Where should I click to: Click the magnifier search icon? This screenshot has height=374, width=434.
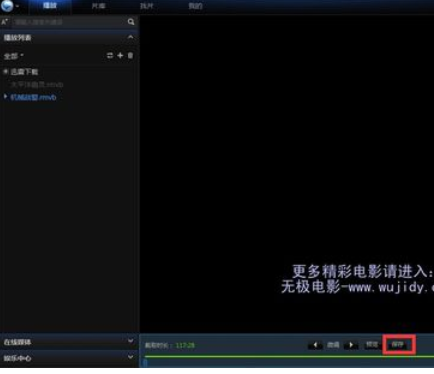tap(131, 22)
